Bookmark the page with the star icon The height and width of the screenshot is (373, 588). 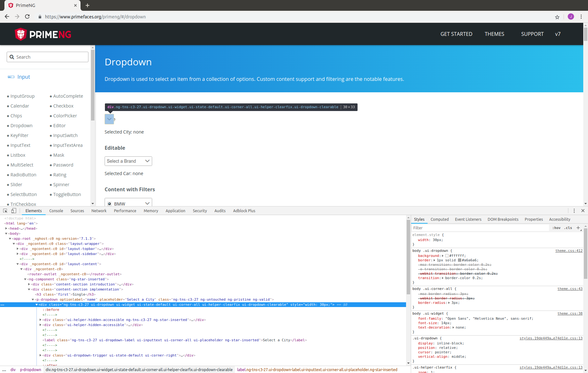pos(557,17)
